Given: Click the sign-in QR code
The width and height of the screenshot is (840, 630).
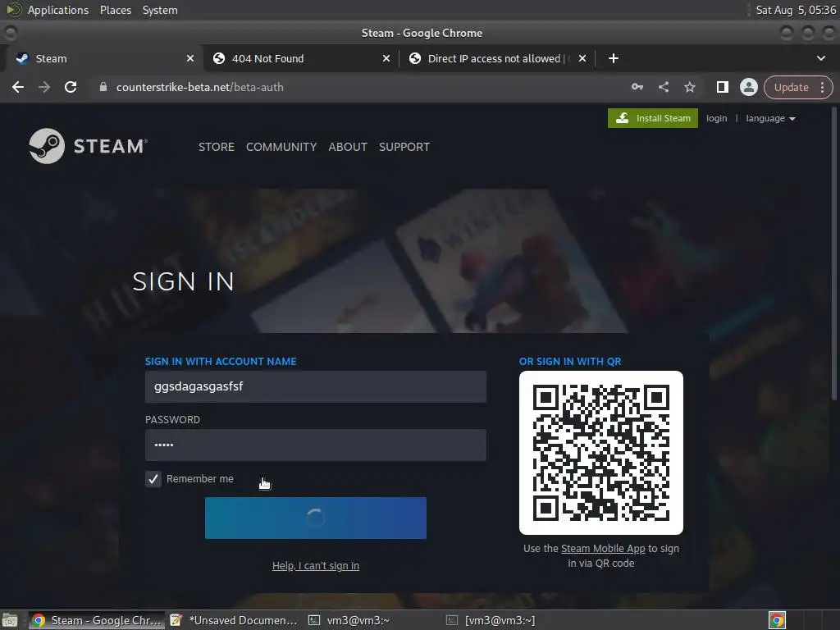Looking at the screenshot, I should pyautogui.click(x=601, y=453).
